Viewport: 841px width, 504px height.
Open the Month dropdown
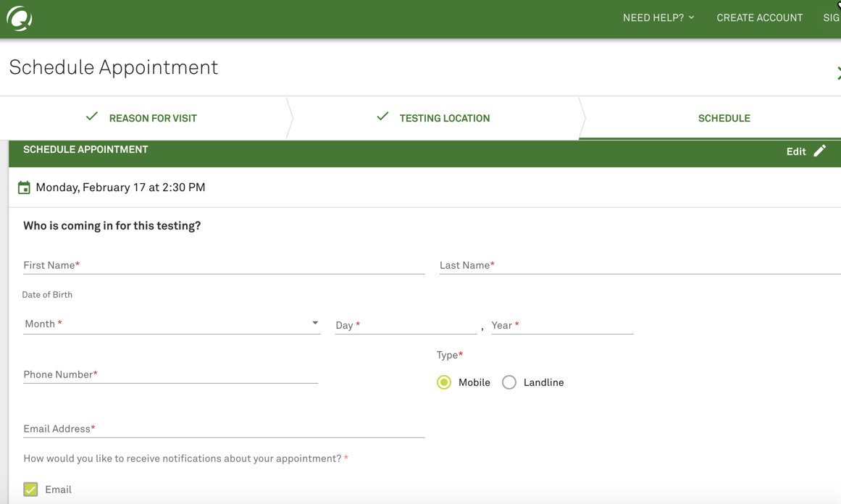[x=171, y=324]
